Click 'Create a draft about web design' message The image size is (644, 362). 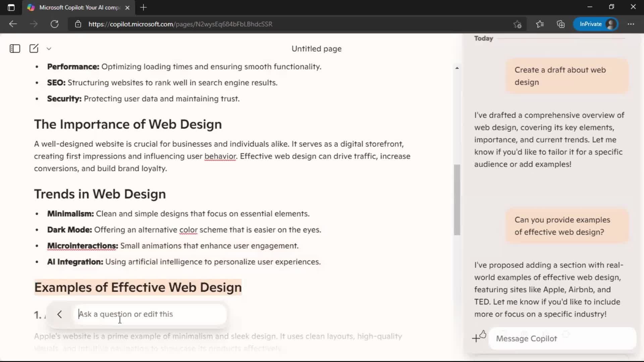[567, 76]
